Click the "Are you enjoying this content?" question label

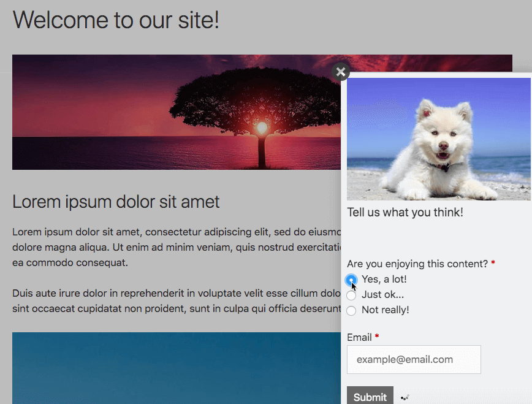click(417, 264)
